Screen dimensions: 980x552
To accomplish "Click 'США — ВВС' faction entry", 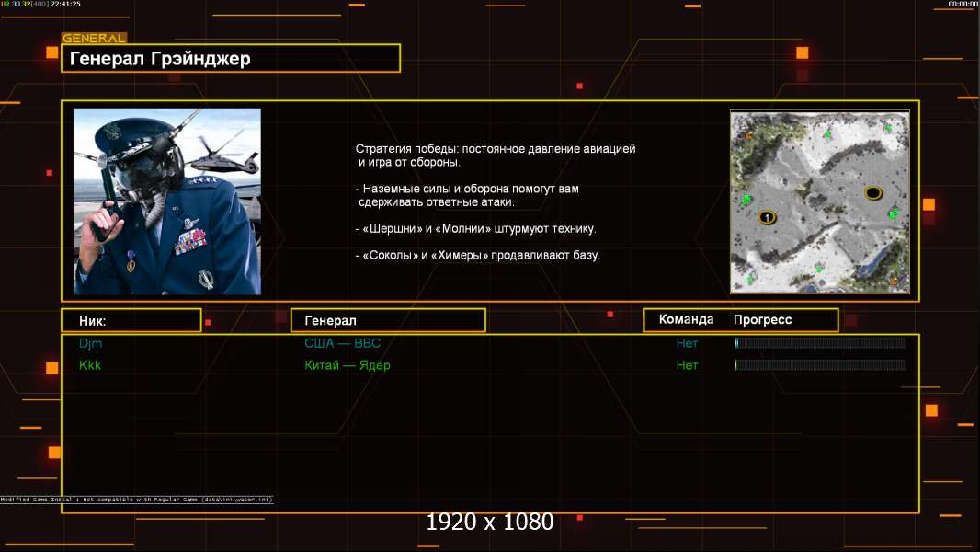I will [x=343, y=343].
